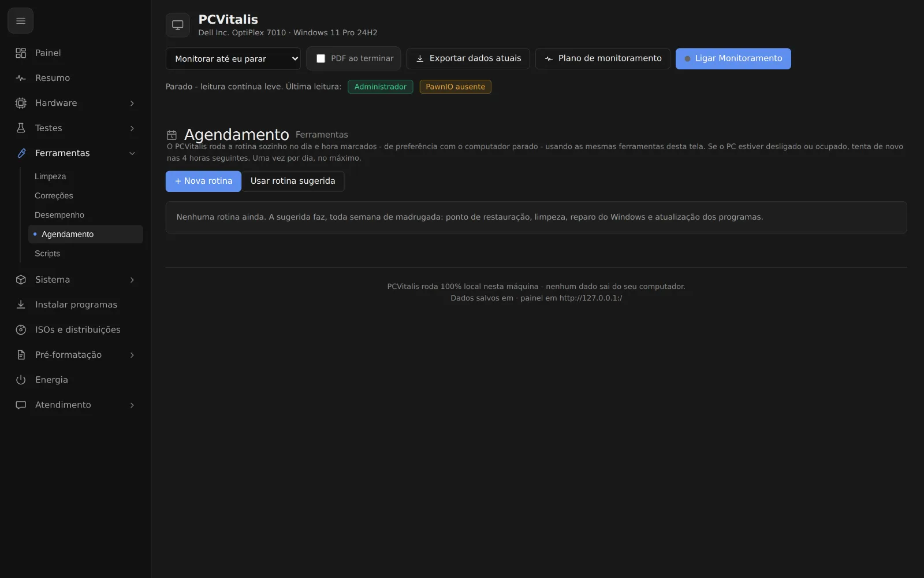This screenshot has width=924, height=578.
Task: Click the PCVitalis roda 100% local footer text
Action: [536, 287]
